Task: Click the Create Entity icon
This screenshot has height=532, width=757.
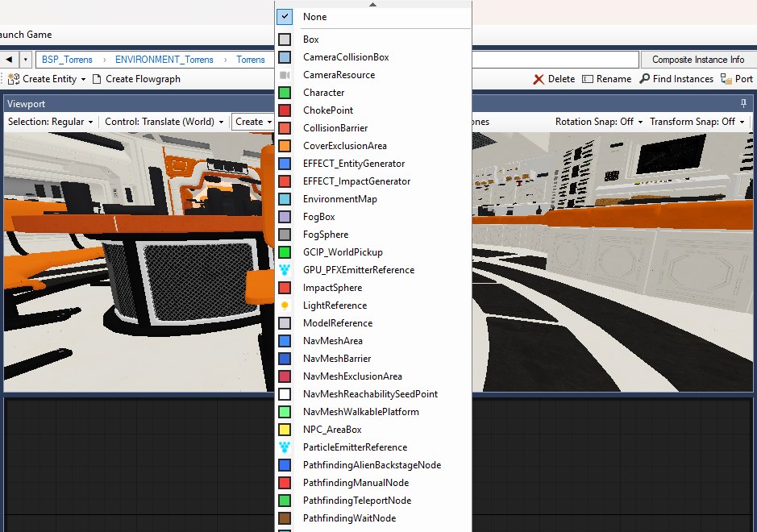Action: tap(14, 79)
